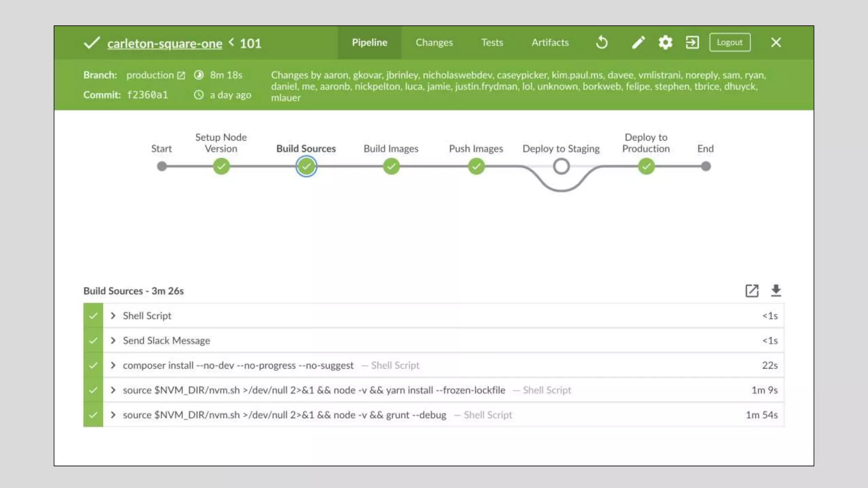Click the go to classic icon

click(692, 42)
